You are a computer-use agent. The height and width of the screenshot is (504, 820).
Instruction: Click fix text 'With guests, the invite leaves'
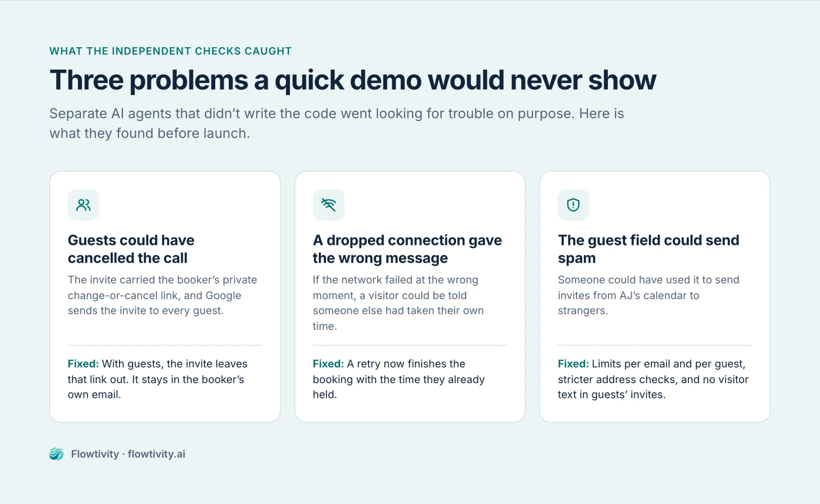tap(175, 364)
